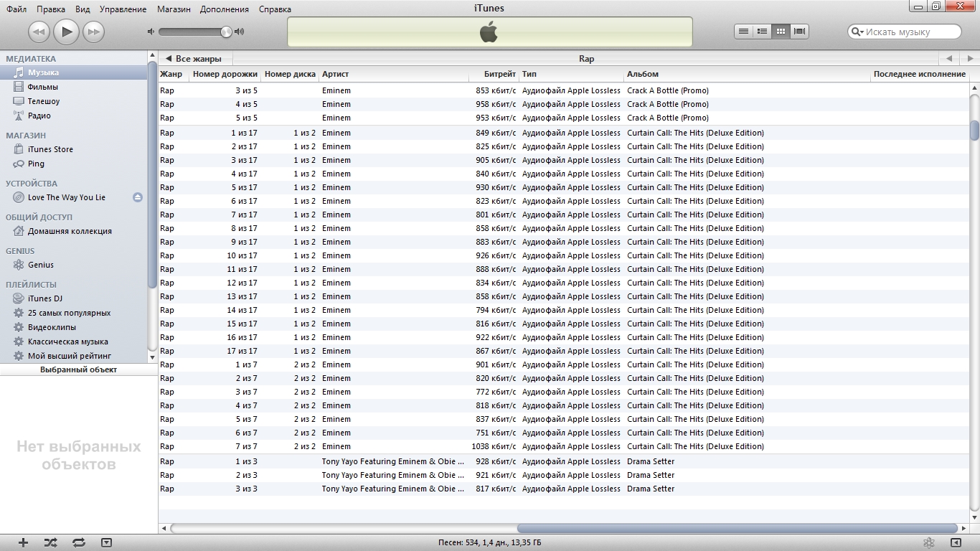Click the low-volume speaker icon
The height and width of the screenshot is (551, 980).
[151, 32]
